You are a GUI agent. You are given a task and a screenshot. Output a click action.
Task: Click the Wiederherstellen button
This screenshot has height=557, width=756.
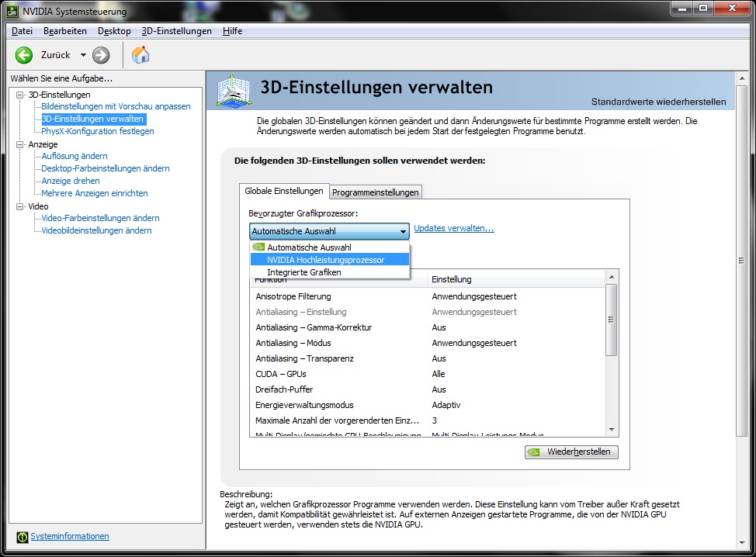coord(571,452)
